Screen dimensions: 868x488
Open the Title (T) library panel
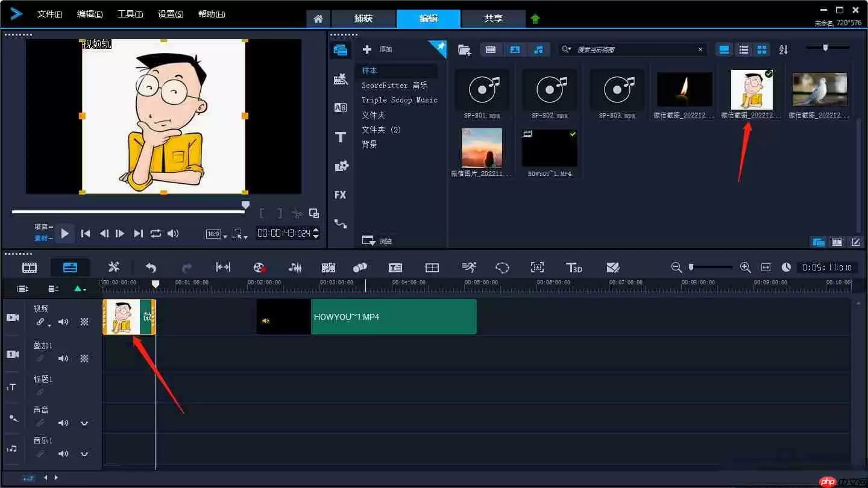341,137
